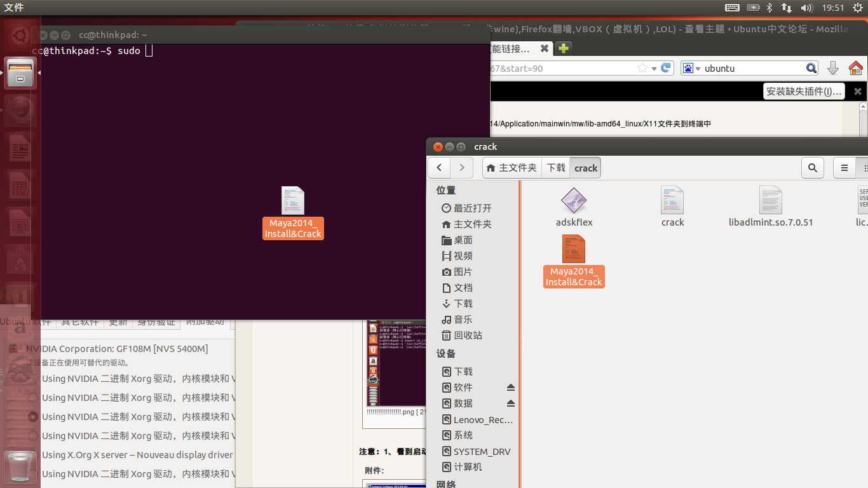Open 桌面 in the sidebar
Screen dimensions: 868x488
[x=457, y=240]
